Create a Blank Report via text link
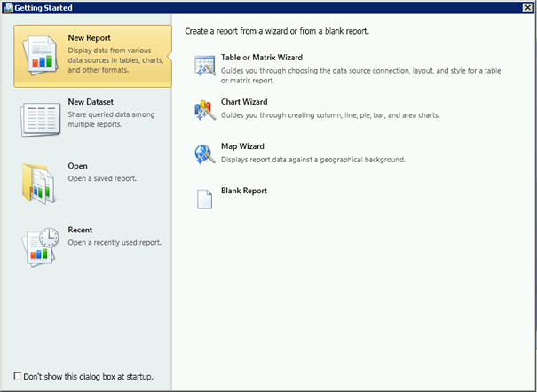The width and height of the screenshot is (537, 392). click(244, 191)
